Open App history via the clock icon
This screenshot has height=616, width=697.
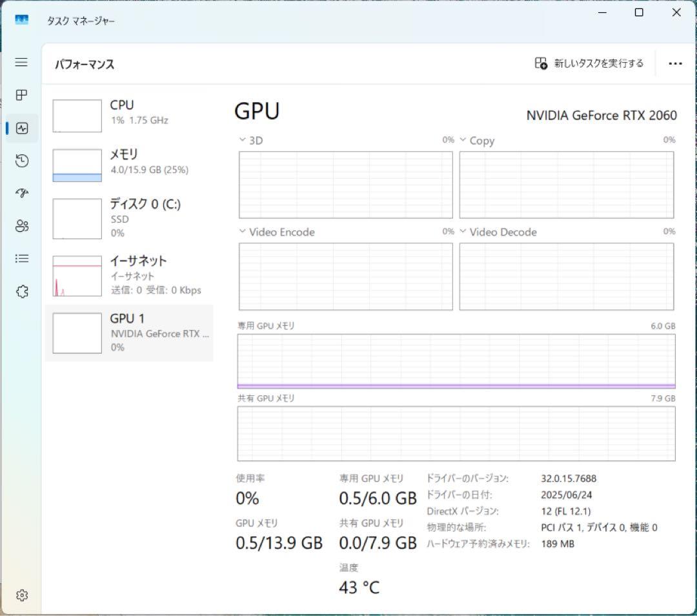point(22,160)
